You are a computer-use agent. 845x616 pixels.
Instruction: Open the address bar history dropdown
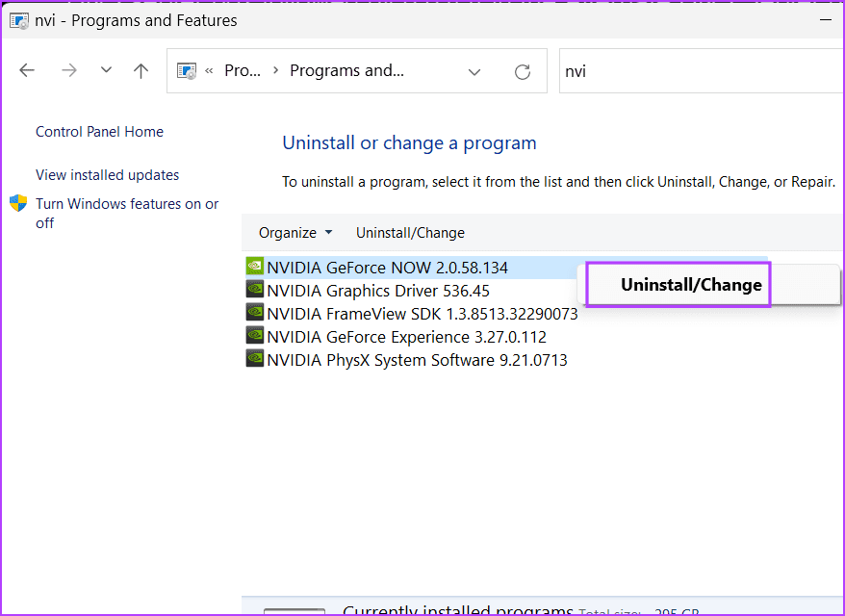point(474,71)
